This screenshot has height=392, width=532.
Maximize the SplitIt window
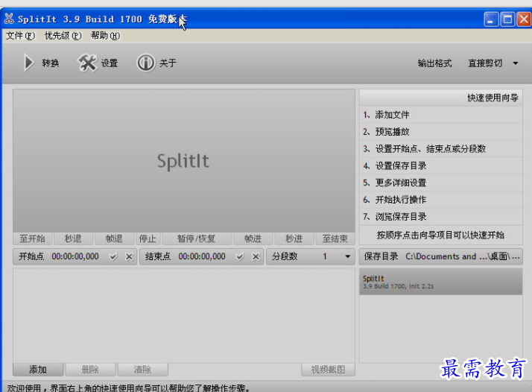point(507,19)
